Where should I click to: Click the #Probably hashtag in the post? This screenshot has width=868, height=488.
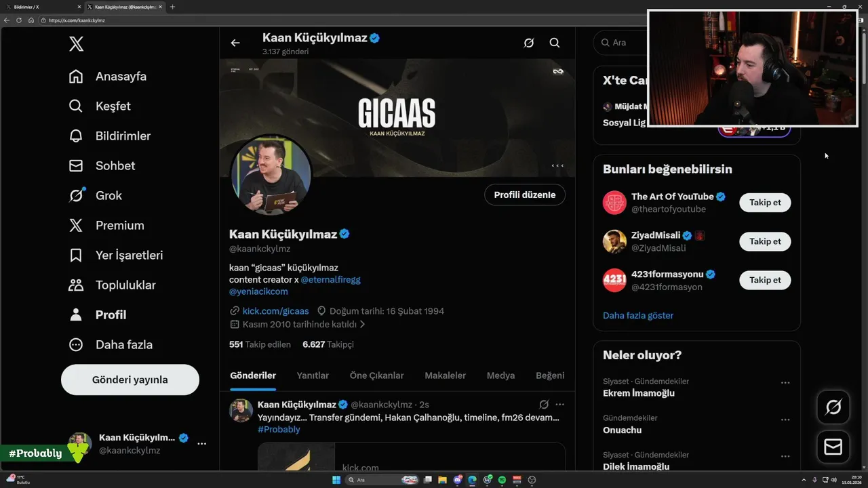279,429
